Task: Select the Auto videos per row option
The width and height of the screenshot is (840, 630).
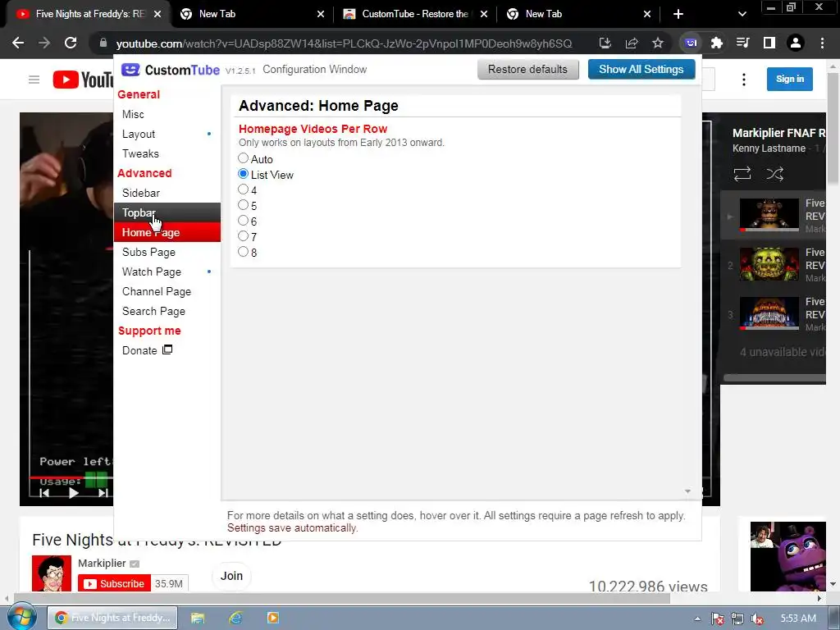Action: click(243, 158)
